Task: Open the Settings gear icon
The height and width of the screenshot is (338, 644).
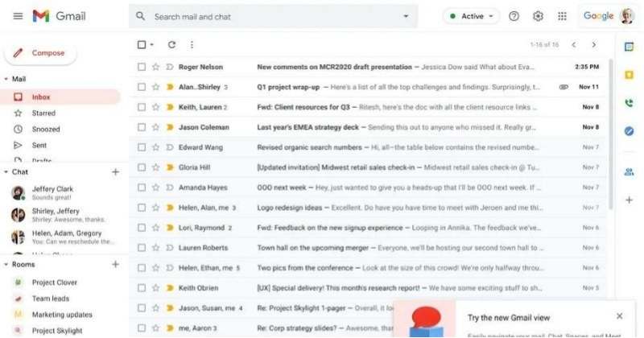Action: [x=538, y=16]
